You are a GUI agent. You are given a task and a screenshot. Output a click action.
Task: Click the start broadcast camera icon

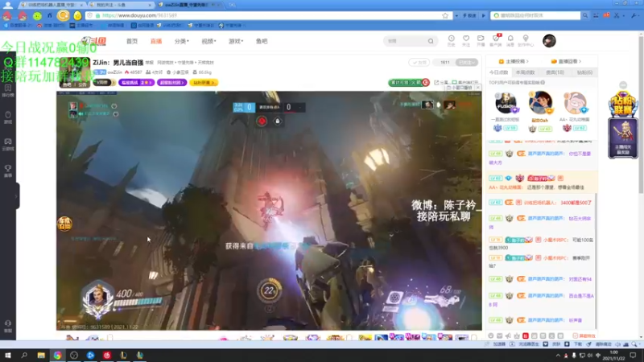tap(481, 40)
